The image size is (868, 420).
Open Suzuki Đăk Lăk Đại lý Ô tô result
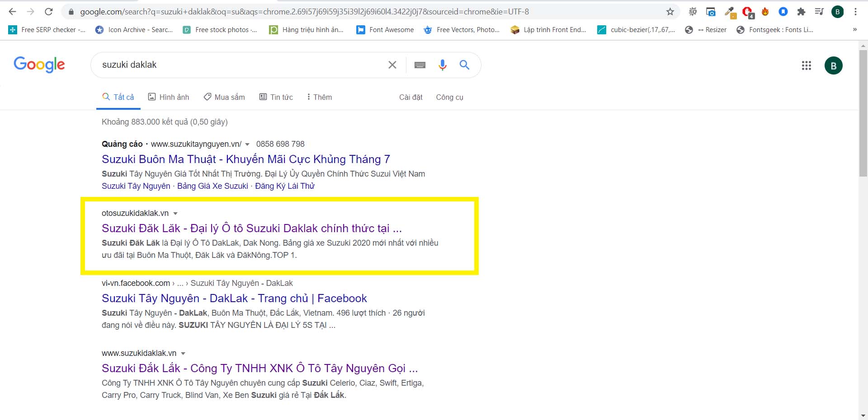pyautogui.click(x=252, y=229)
